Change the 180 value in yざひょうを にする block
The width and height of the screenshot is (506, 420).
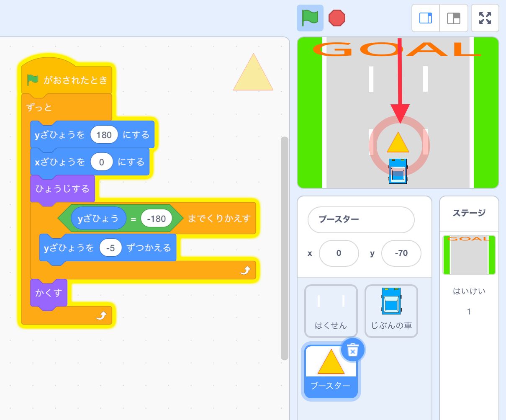(103, 134)
